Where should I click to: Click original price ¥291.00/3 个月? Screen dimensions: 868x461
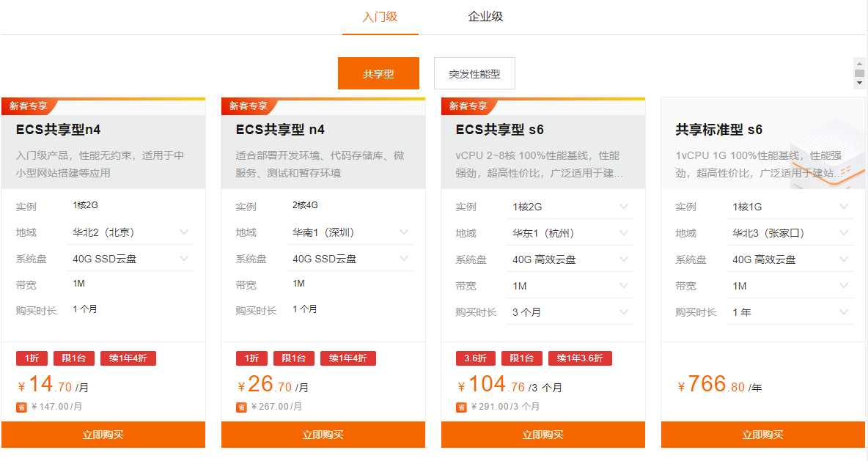[505, 407]
